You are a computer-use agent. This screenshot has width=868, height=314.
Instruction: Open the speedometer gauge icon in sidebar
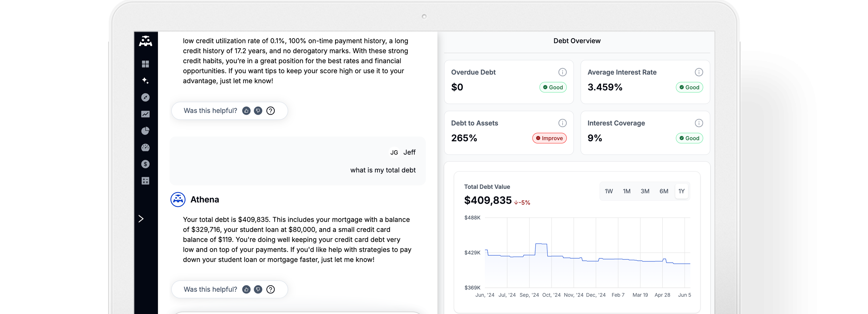pyautogui.click(x=146, y=148)
